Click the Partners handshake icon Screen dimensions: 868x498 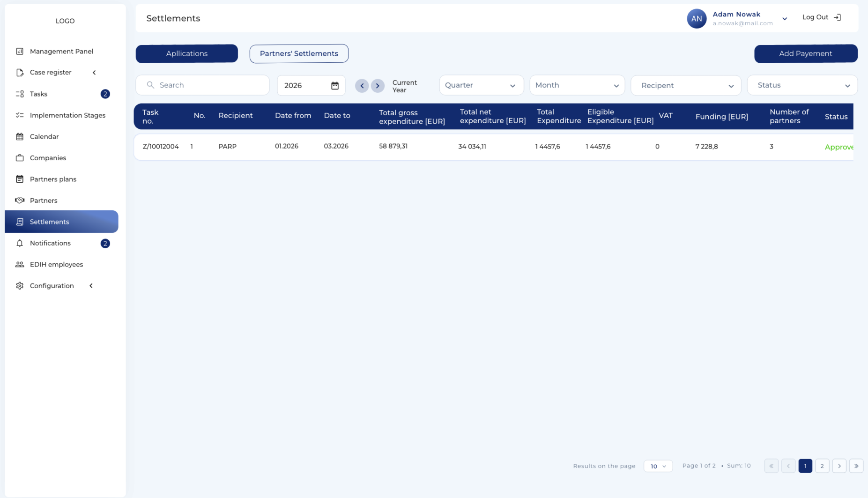pyautogui.click(x=20, y=201)
